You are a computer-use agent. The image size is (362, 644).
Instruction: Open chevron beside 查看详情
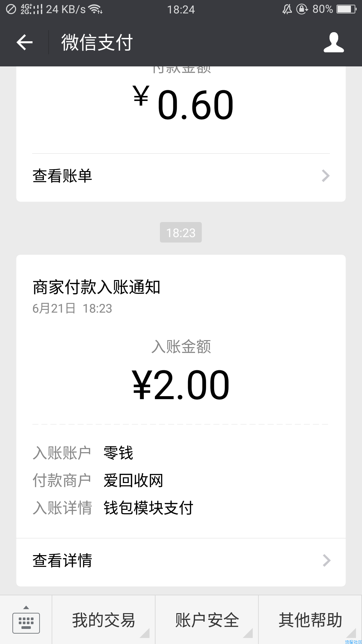pos(326,560)
